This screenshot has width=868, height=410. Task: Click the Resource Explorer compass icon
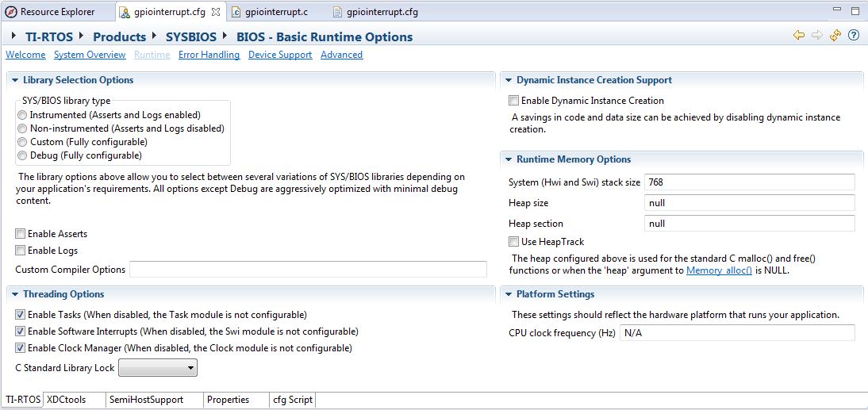11,12
